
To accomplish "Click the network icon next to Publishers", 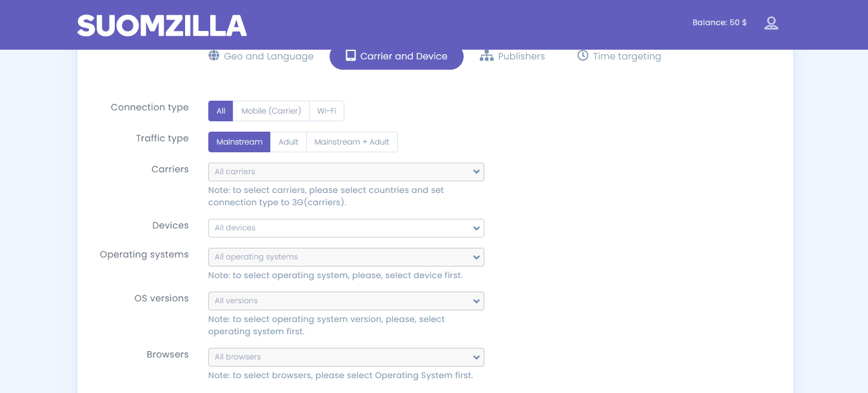I will tap(486, 55).
